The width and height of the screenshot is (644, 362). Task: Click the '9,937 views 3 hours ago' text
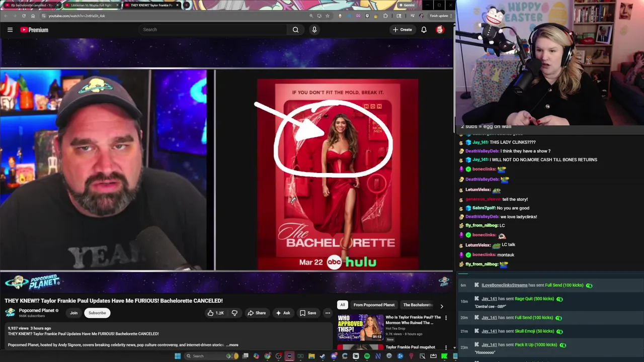29,328
